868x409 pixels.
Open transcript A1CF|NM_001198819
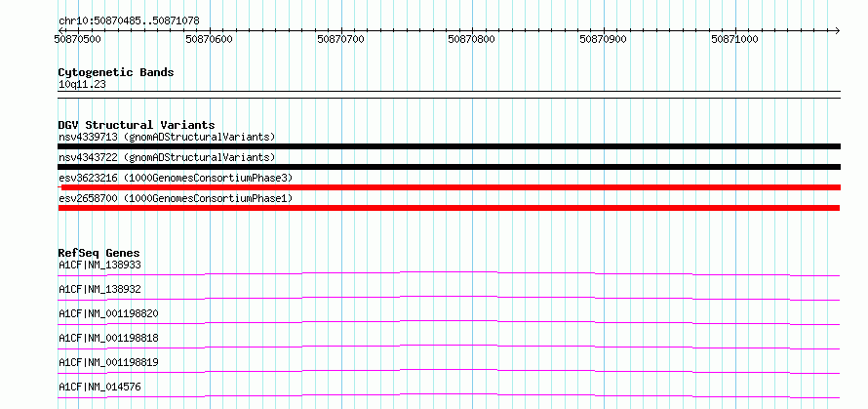108,362
